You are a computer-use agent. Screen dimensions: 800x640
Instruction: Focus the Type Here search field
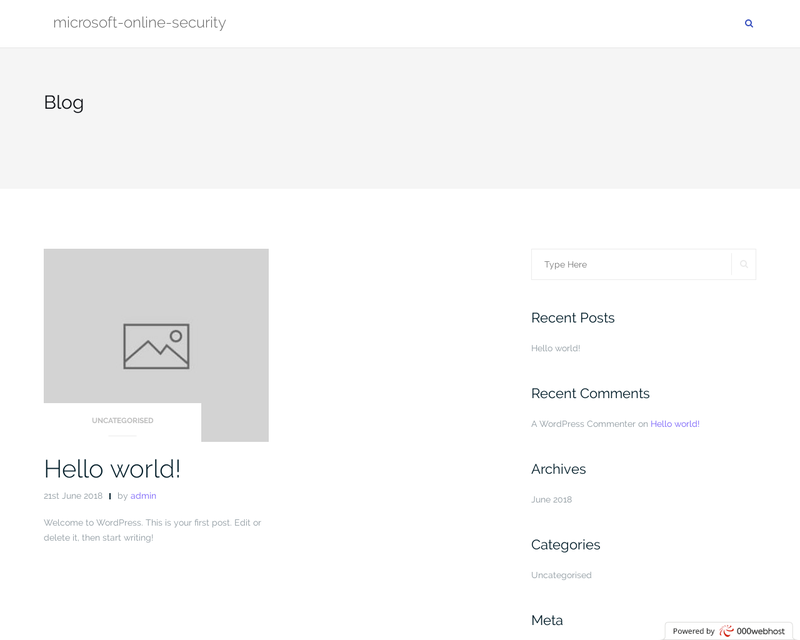click(x=633, y=265)
